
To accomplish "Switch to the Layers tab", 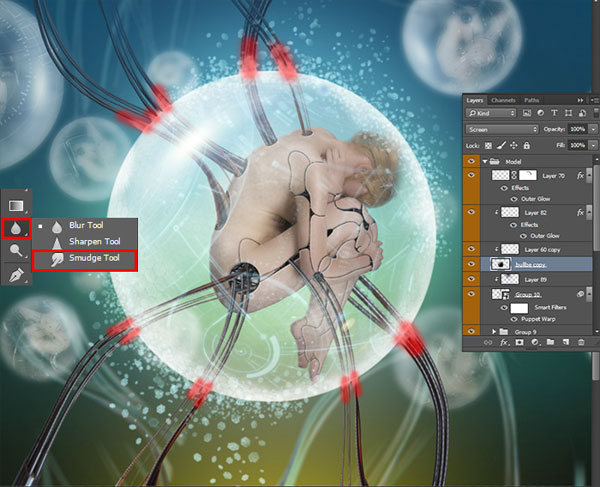I will [474, 100].
